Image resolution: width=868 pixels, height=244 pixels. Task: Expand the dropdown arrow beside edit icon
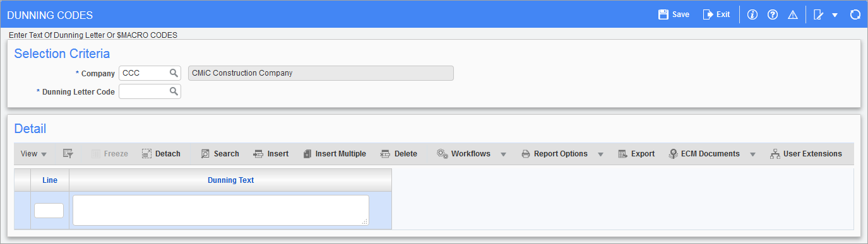tap(835, 15)
